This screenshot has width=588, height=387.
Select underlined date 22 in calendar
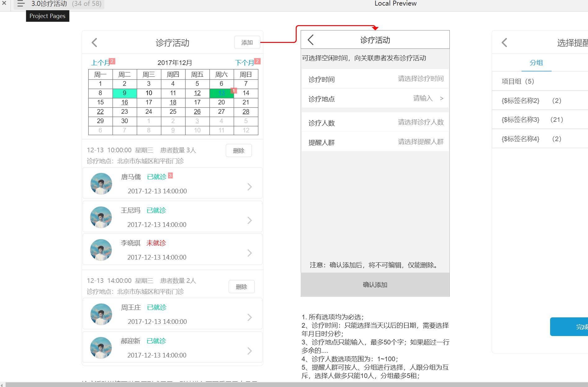pyautogui.click(x=100, y=112)
